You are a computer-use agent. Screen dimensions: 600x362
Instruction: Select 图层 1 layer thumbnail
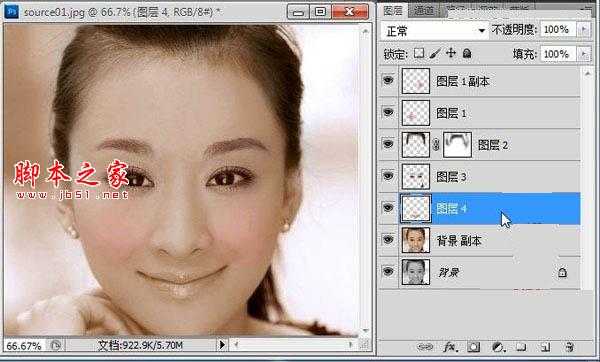(416, 113)
